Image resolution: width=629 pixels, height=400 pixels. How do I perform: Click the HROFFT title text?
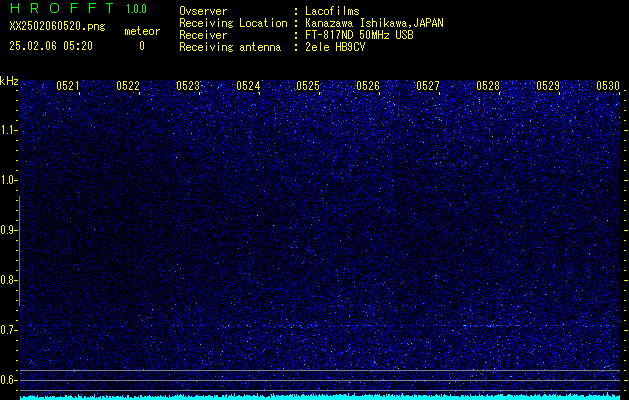61,8
